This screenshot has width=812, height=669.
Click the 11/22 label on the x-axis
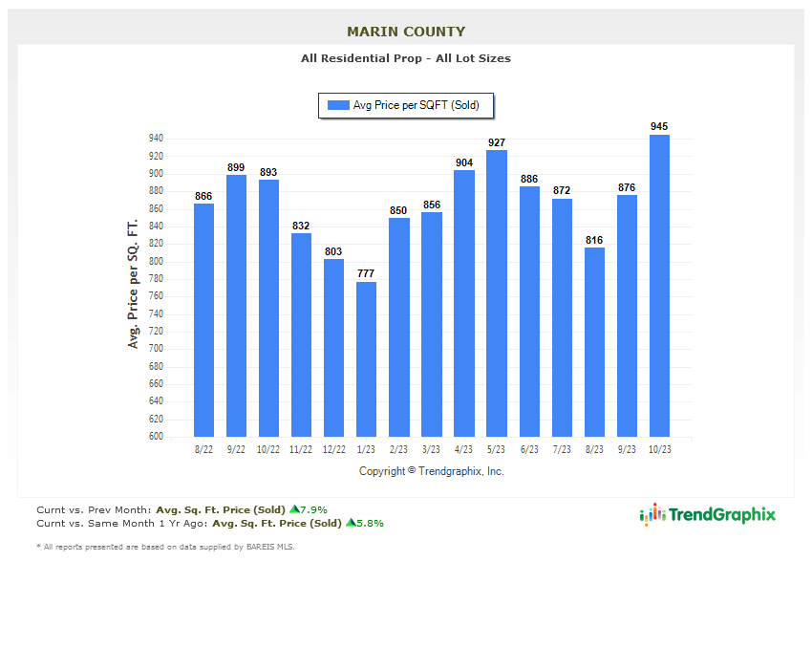301,449
